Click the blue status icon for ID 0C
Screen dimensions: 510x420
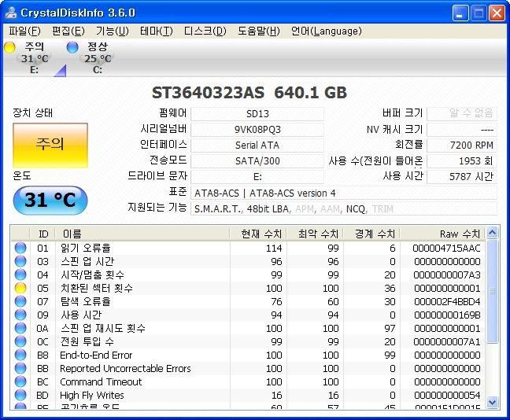(x=20, y=341)
